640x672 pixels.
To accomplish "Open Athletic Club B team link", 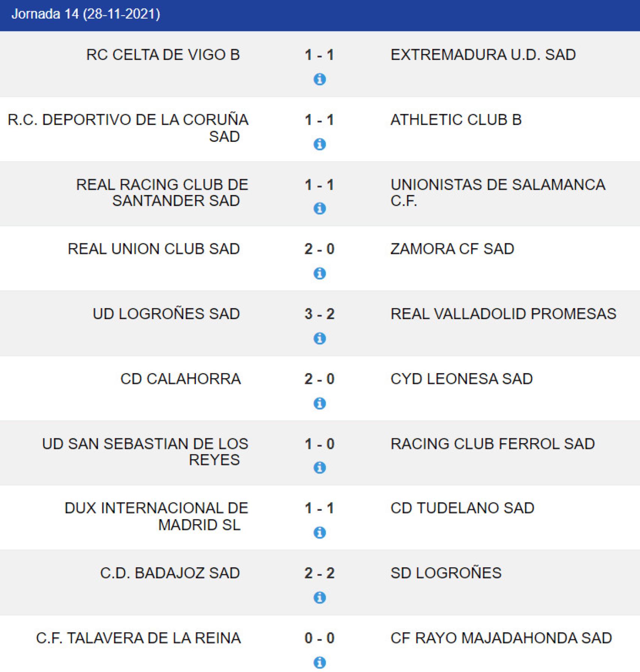I will (x=456, y=120).
